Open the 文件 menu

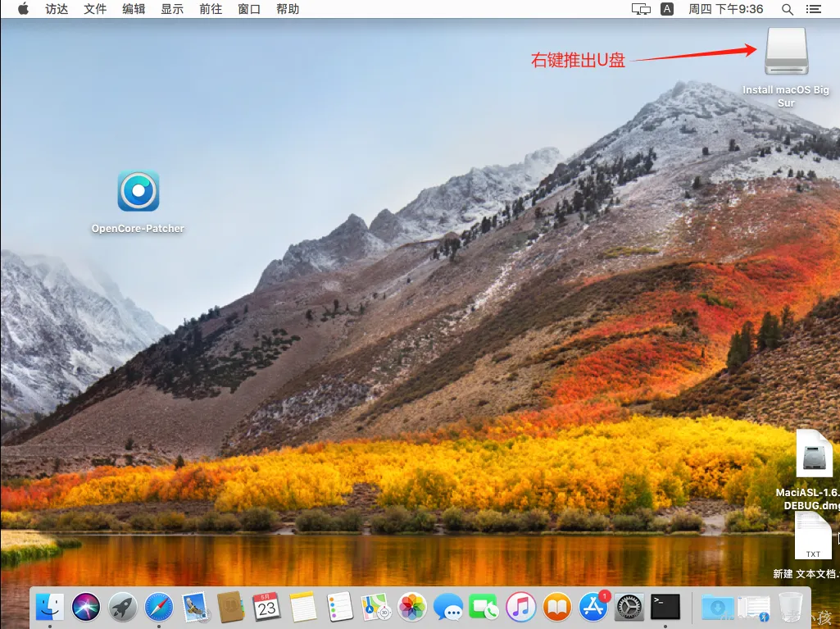(95, 9)
